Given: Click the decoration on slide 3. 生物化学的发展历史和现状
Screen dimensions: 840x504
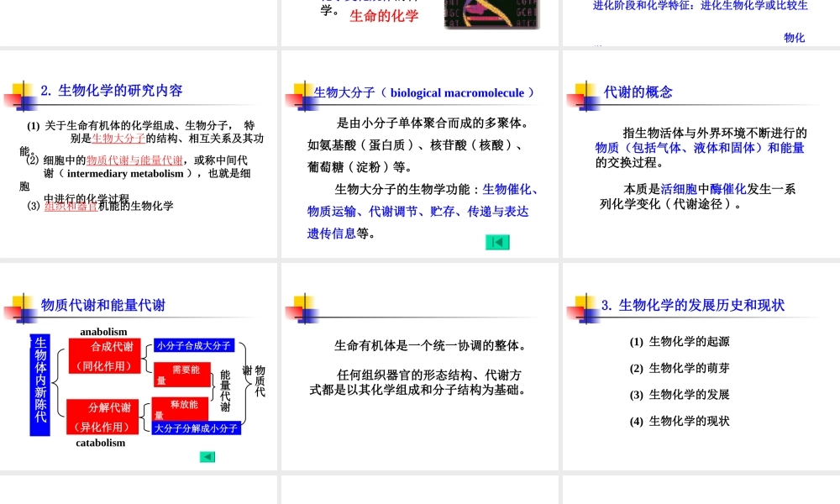Looking at the screenshot, I should click(x=581, y=307).
